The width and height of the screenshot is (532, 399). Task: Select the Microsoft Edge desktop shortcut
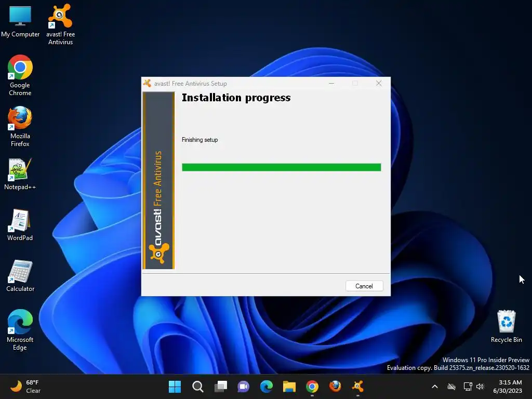pyautogui.click(x=20, y=330)
